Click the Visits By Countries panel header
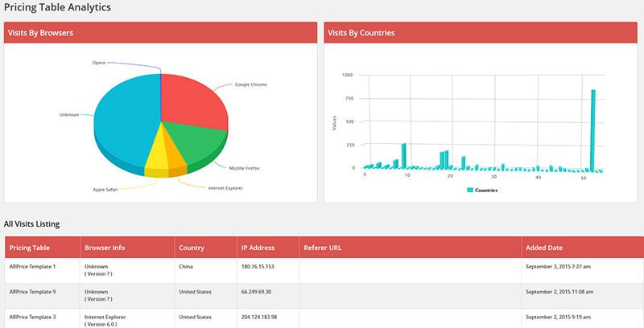644x328 pixels. [481, 32]
